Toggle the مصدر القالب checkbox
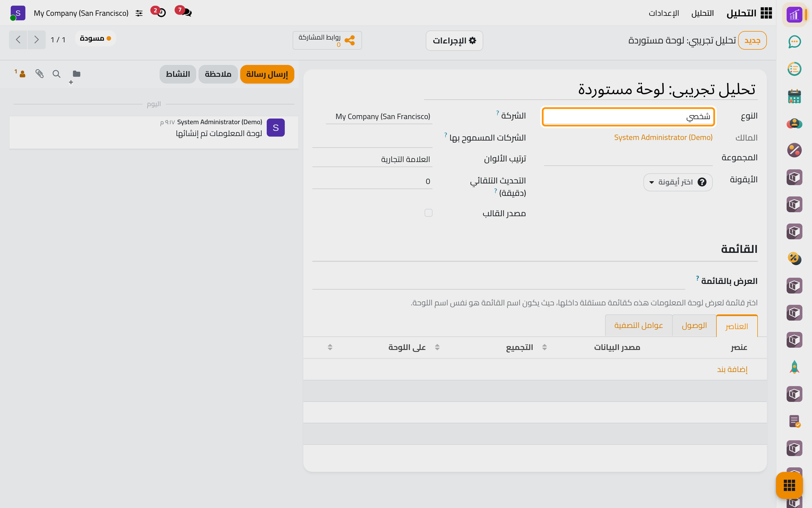The width and height of the screenshot is (812, 508). click(x=428, y=213)
